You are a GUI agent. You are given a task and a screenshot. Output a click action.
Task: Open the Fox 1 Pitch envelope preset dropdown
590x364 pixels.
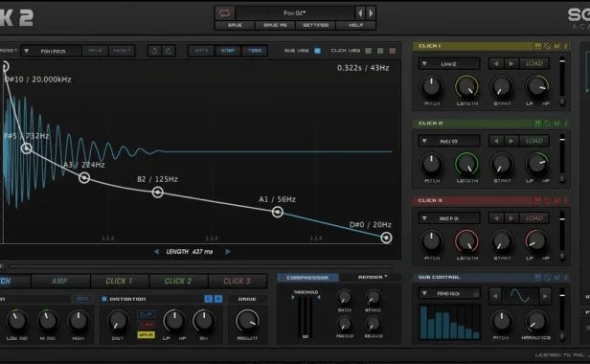pos(51,51)
